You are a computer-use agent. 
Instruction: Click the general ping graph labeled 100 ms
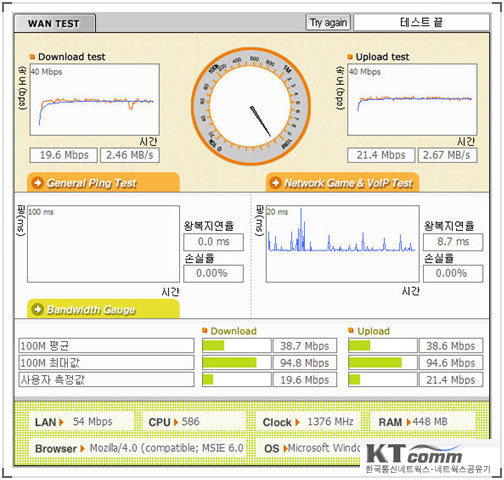tap(103, 244)
